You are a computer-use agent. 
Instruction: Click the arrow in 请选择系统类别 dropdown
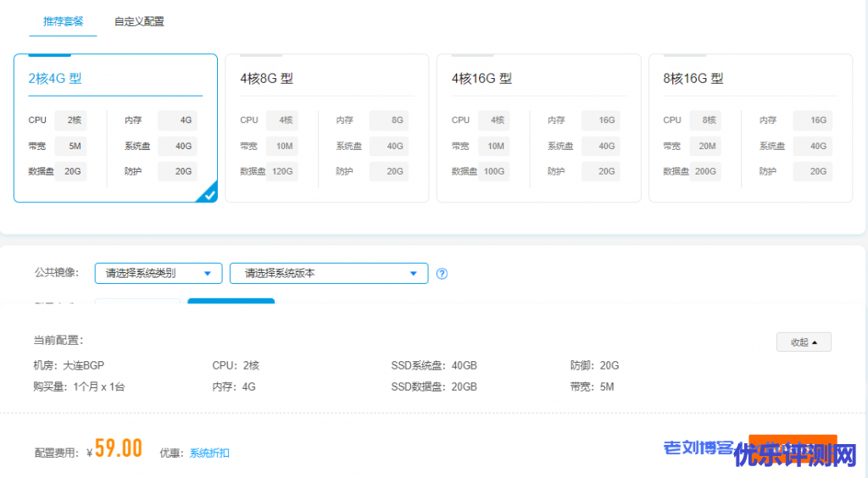click(208, 274)
